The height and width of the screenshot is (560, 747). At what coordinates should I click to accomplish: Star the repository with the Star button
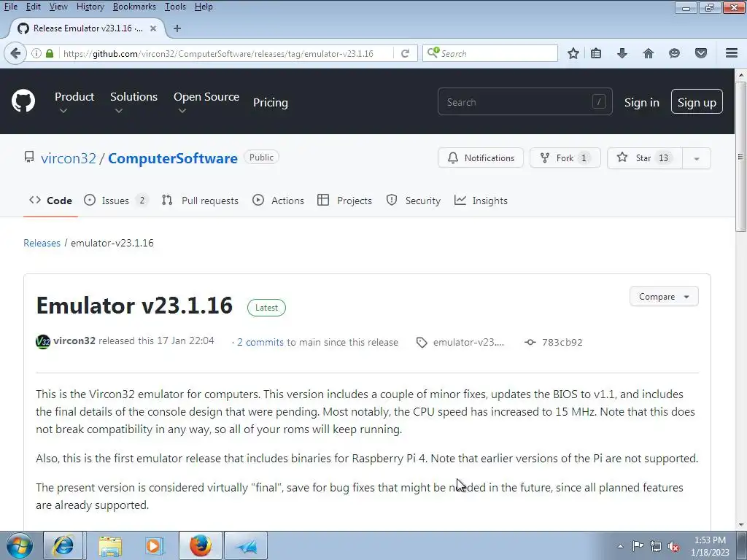pyautogui.click(x=645, y=158)
